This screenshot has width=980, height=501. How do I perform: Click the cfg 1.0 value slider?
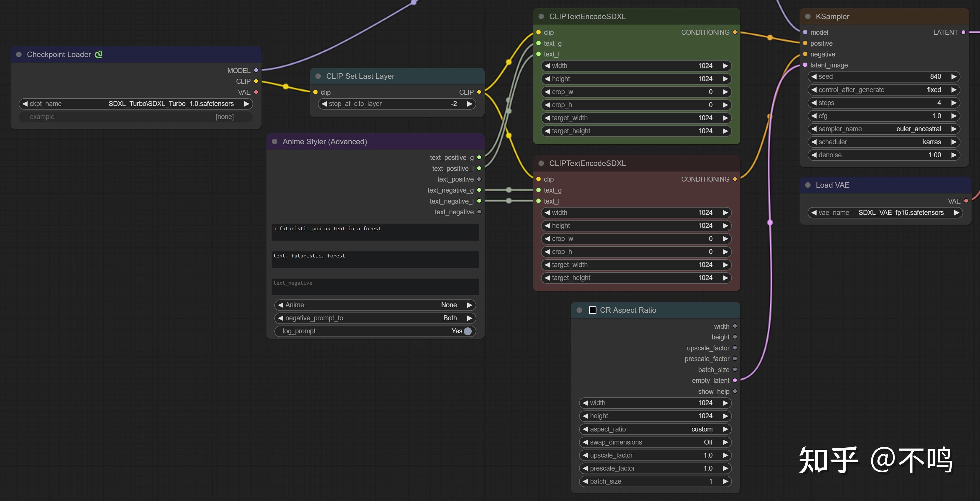click(x=883, y=116)
